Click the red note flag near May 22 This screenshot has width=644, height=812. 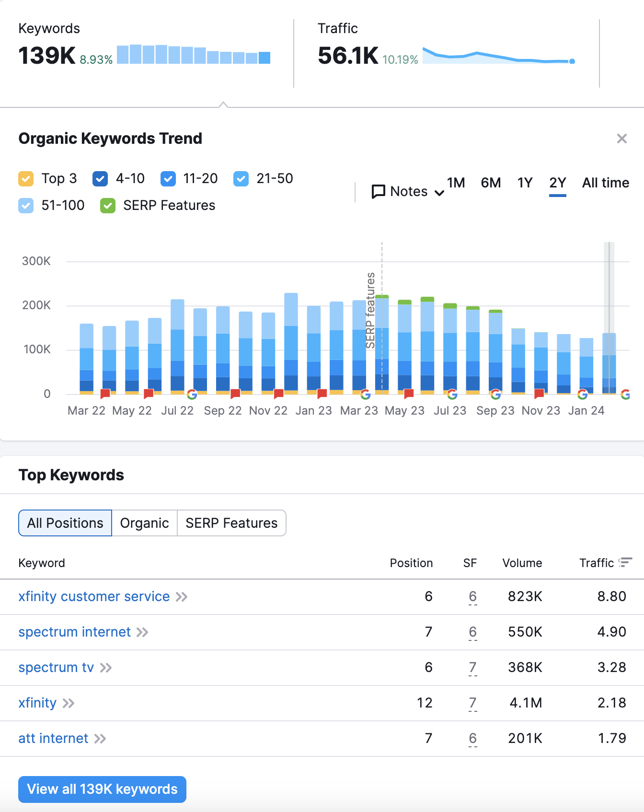149,394
